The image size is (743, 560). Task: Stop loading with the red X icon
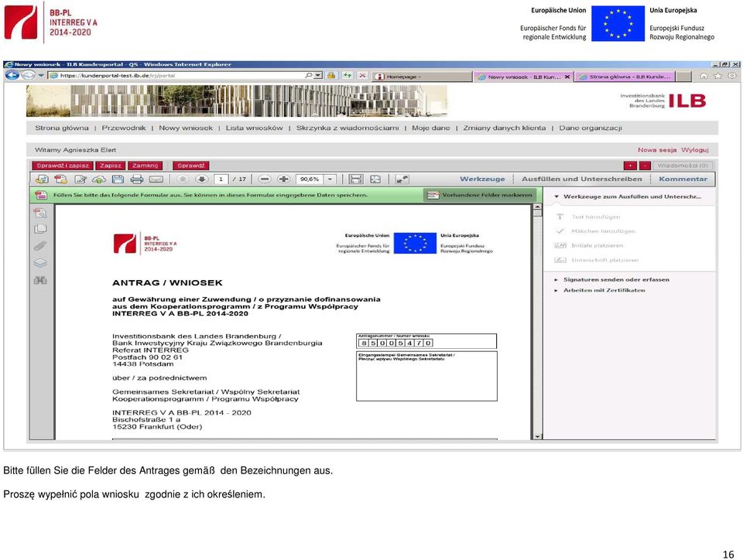(x=362, y=75)
